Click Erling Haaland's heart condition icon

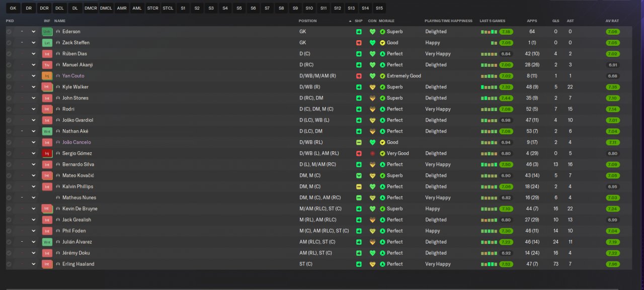point(372,264)
